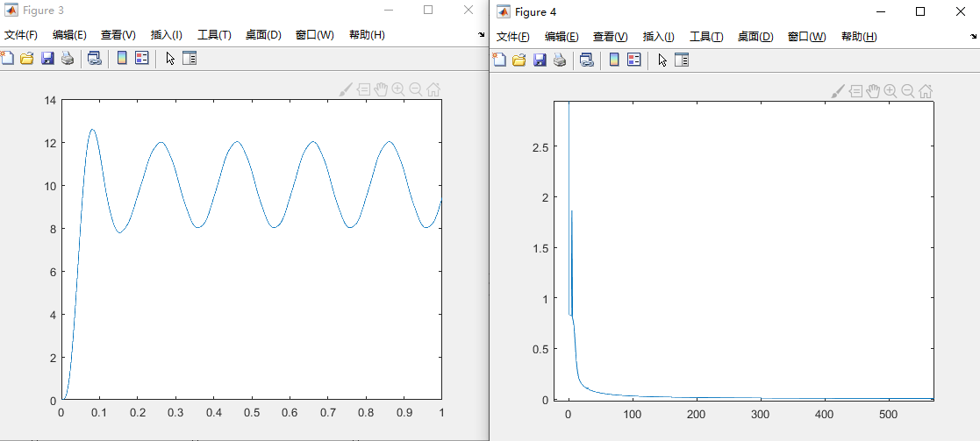Click Print icon in Figure 4 toolbar
This screenshot has height=441, width=980.
click(x=560, y=60)
